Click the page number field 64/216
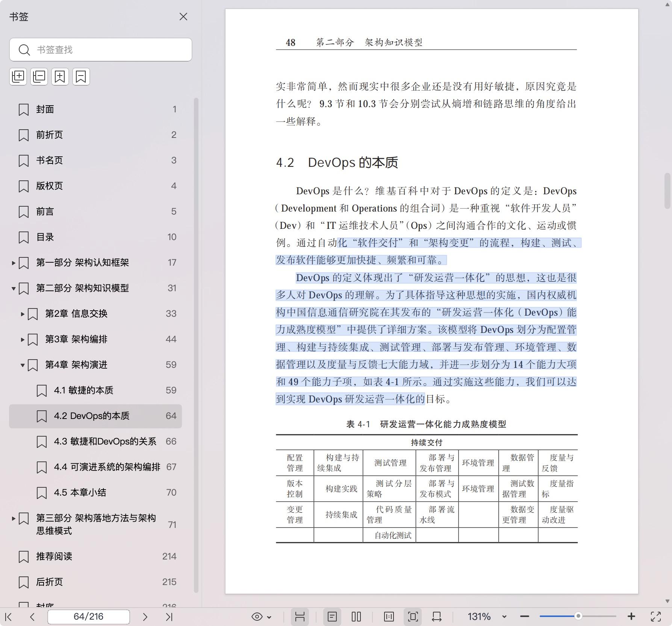This screenshot has width=672, height=626. pos(89,617)
